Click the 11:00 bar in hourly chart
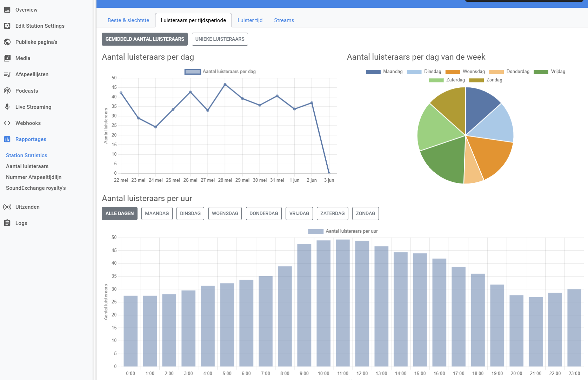Screen dimensions: 588x380 point(343,303)
